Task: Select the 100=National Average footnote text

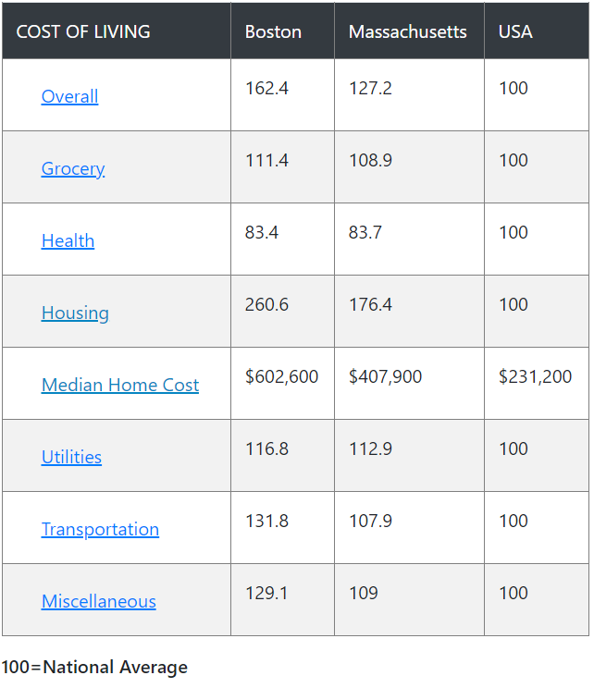Action: [94, 667]
